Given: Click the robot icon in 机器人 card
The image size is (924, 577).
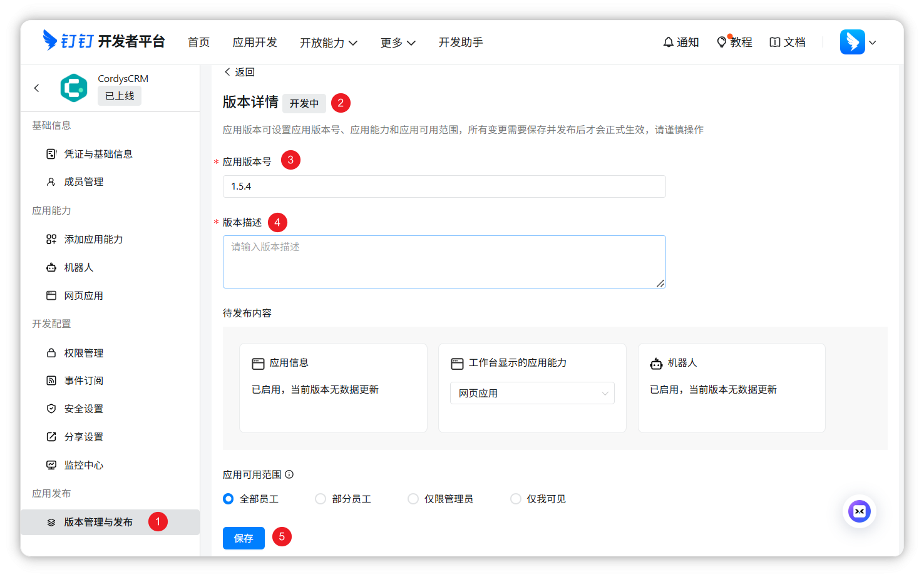Looking at the screenshot, I should [656, 364].
